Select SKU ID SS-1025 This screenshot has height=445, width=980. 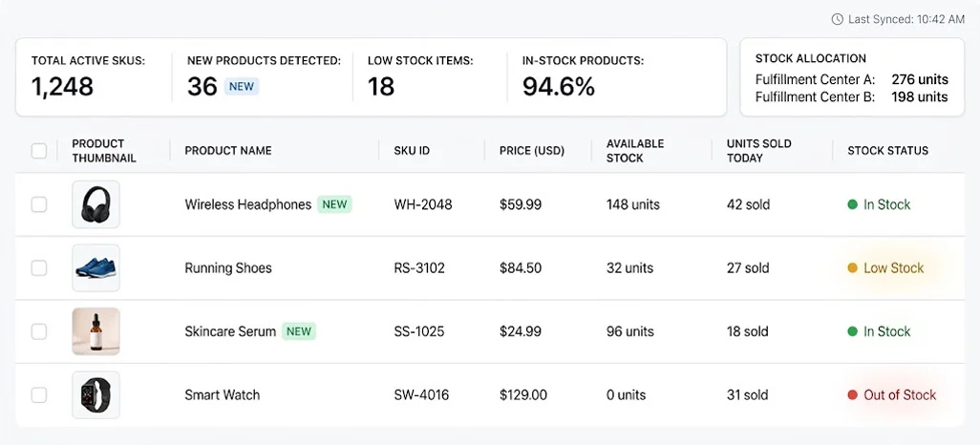[418, 331]
